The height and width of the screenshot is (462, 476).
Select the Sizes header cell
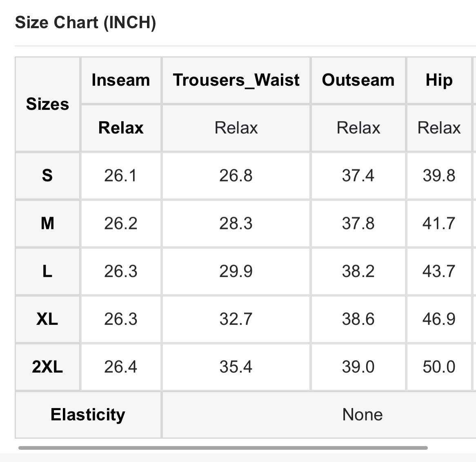coord(47,104)
